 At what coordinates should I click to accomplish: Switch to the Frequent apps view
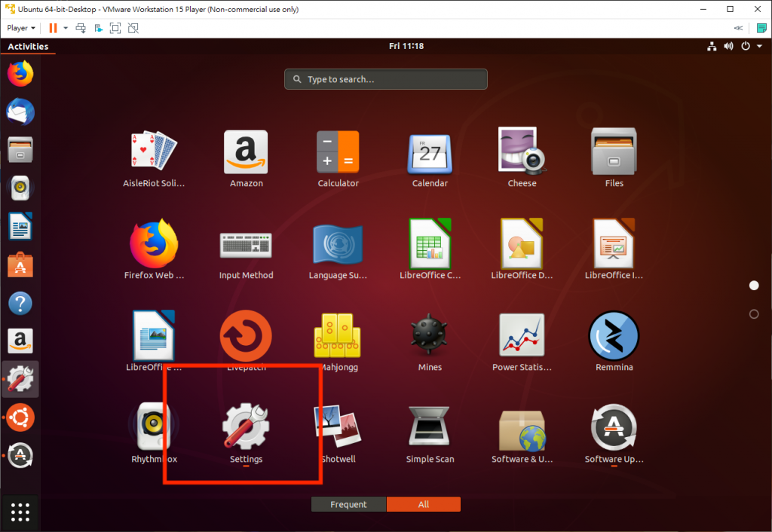[x=348, y=504]
